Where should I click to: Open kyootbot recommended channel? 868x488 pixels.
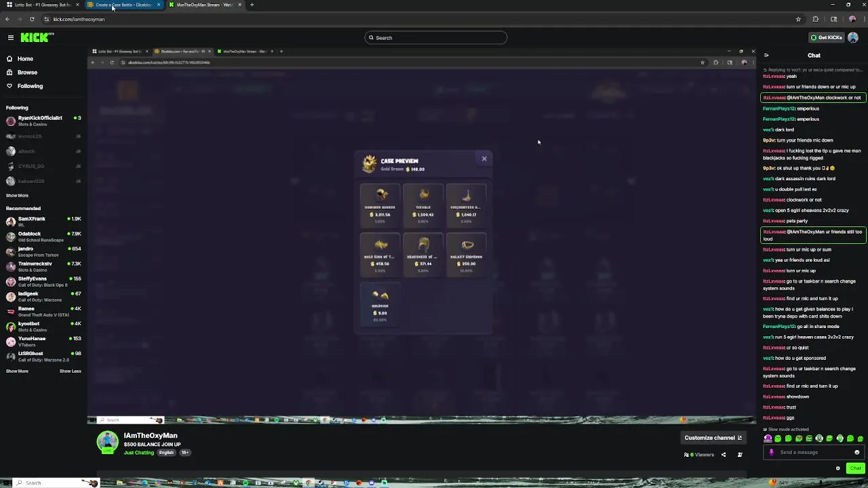tap(43, 326)
